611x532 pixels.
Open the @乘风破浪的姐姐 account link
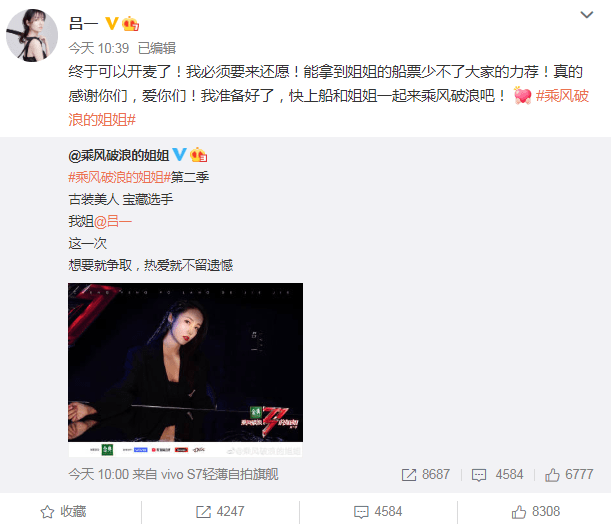point(118,156)
